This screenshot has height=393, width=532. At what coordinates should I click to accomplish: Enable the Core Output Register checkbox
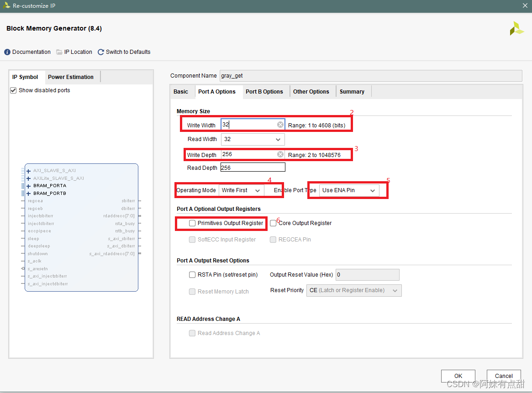[x=273, y=223]
